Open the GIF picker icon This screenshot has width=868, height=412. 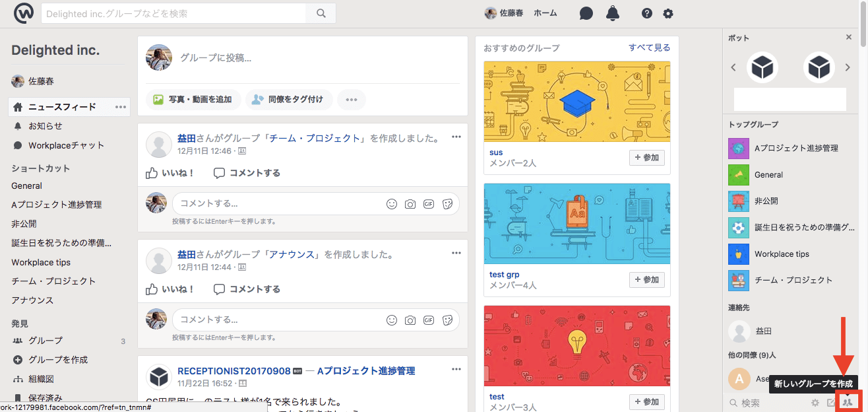(428, 203)
